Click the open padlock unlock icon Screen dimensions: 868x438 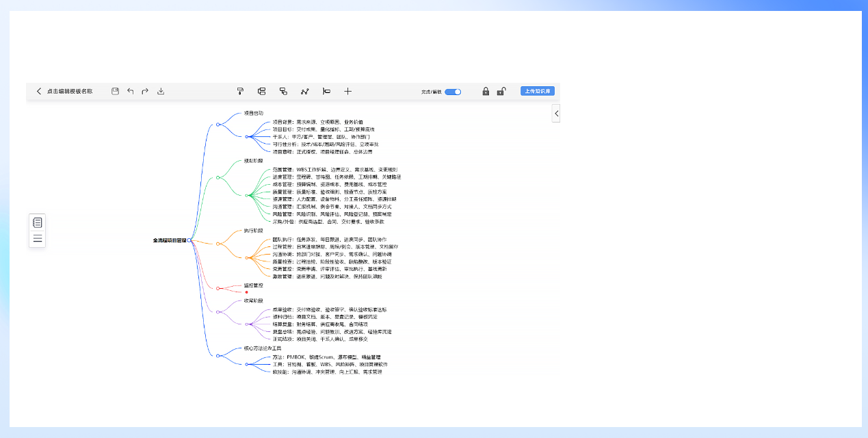[x=501, y=91]
